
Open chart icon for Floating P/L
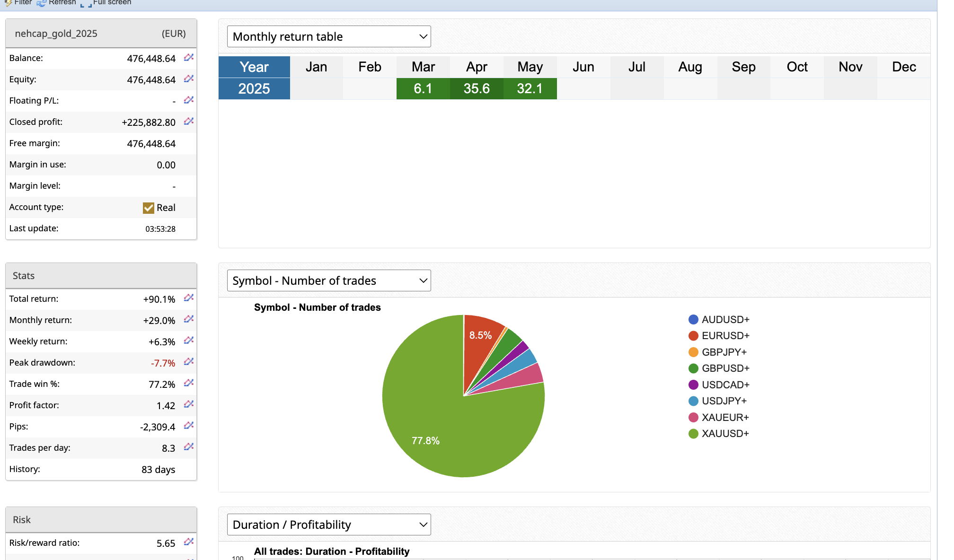(188, 100)
